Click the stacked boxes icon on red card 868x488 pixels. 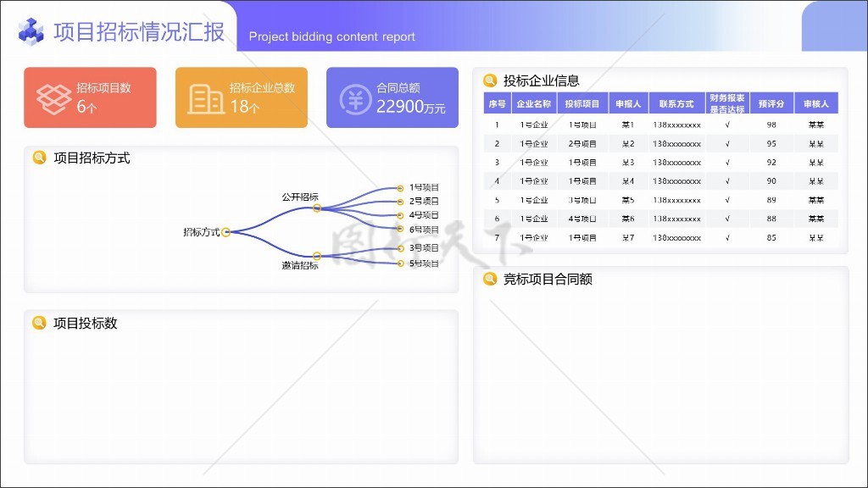53,98
